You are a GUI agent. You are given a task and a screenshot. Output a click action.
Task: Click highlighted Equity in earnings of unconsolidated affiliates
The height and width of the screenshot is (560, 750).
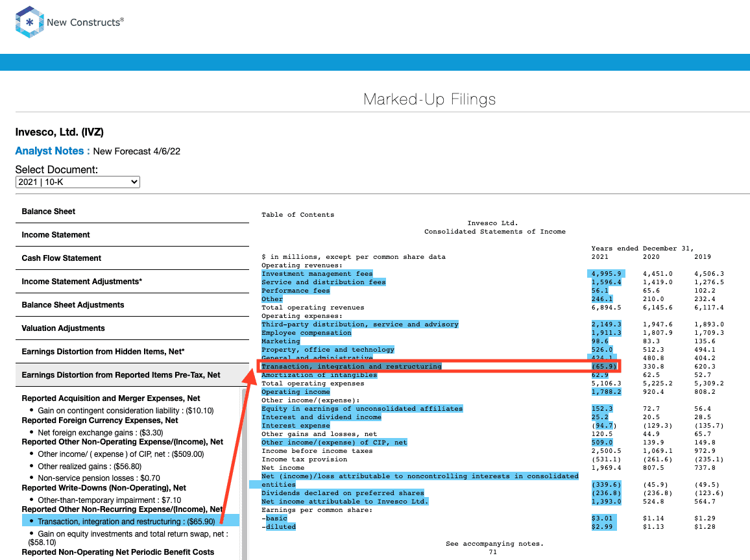[x=362, y=409]
